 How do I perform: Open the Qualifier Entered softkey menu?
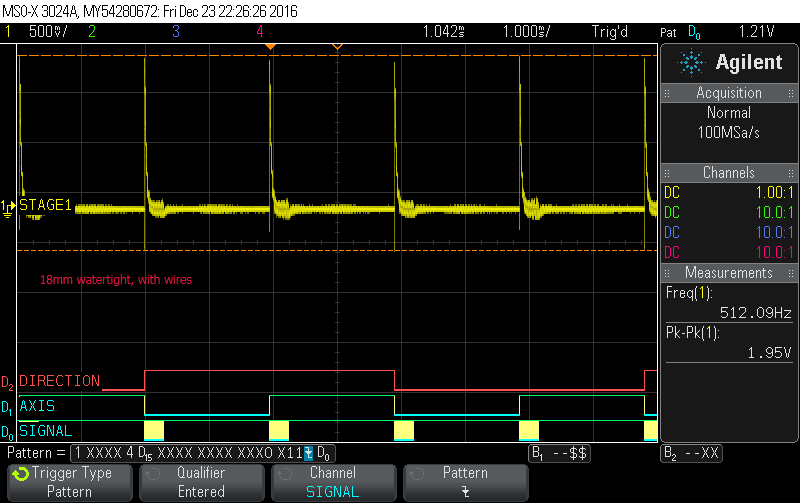point(201,482)
